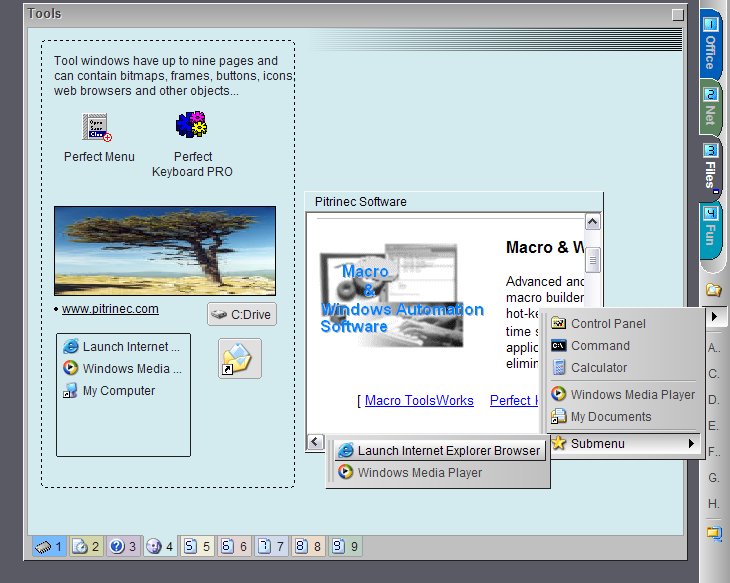This screenshot has height=583, width=730.
Task: Expand the Submenu entry
Action: tap(623, 443)
